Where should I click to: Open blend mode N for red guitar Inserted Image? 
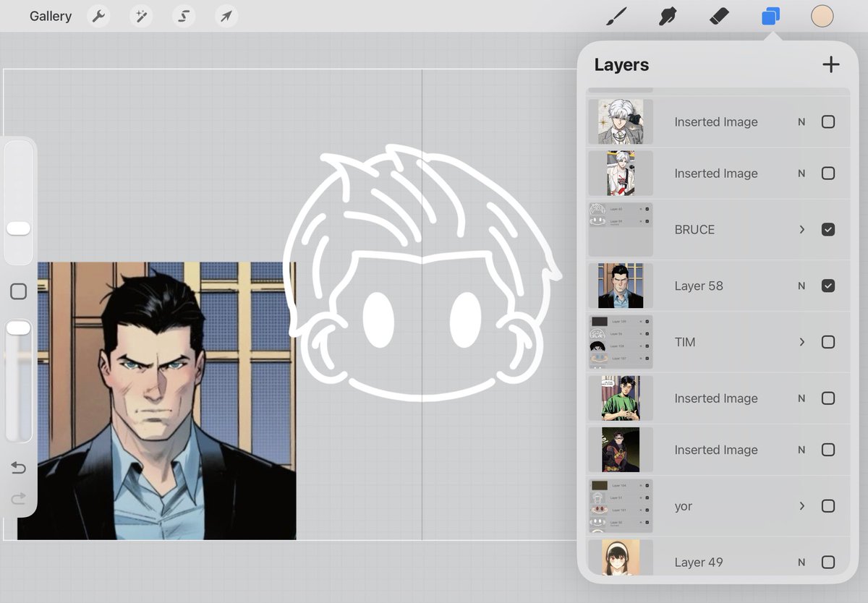[x=801, y=174]
